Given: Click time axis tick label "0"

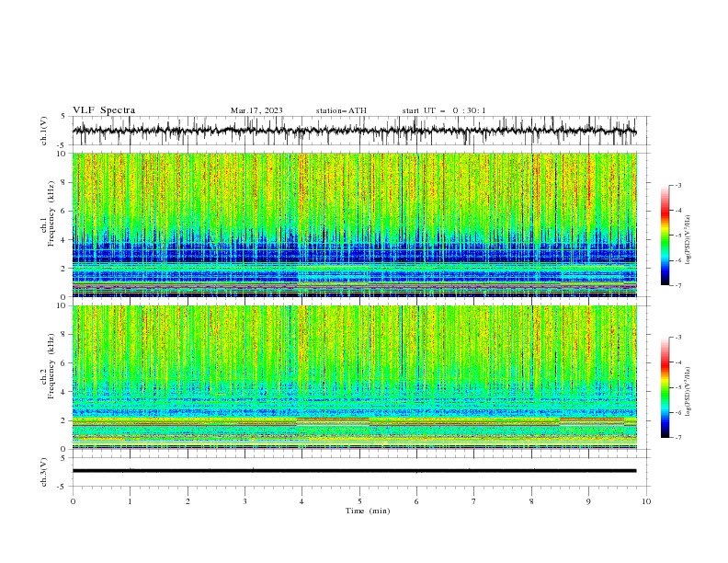Looking at the screenshot, I should [x=73, y=501].
